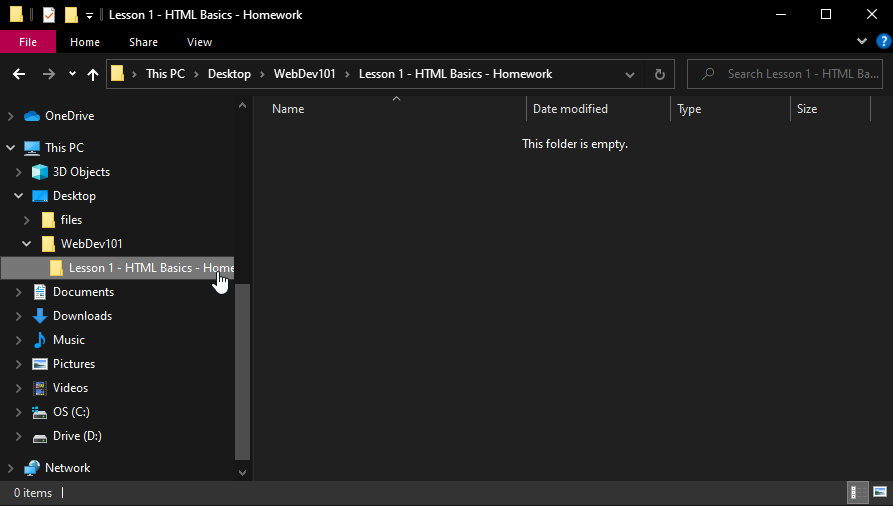This screenshot has height=506, width=893.
Task: Expand the Downloads tree node
Action: click(18, 316)
